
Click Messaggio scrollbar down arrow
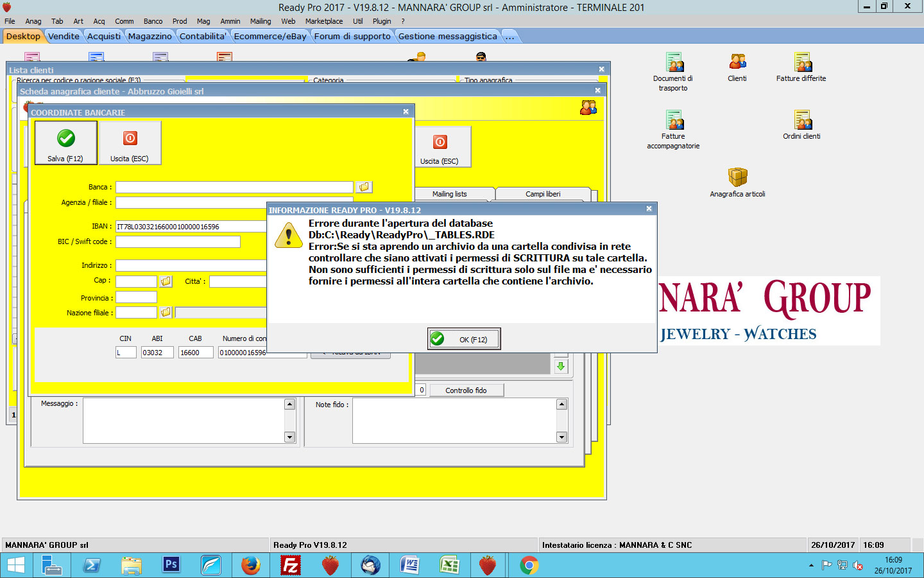coord(289,437)
